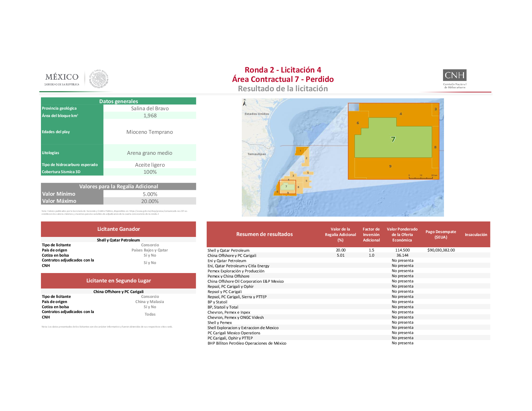This screenshot has width=532, height=411.
Task: Click the 'Todas' contracts value
Action: point(150,314)
